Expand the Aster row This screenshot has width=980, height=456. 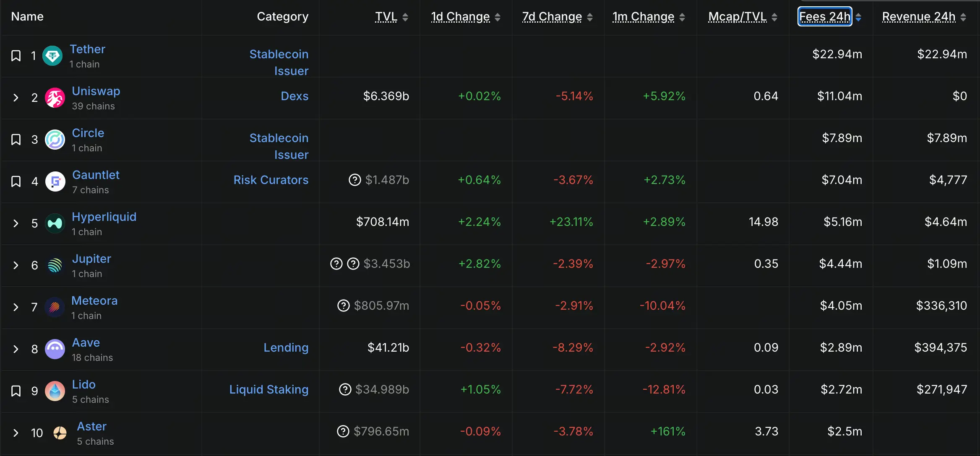pyautogui.click(x=16, y=433)
